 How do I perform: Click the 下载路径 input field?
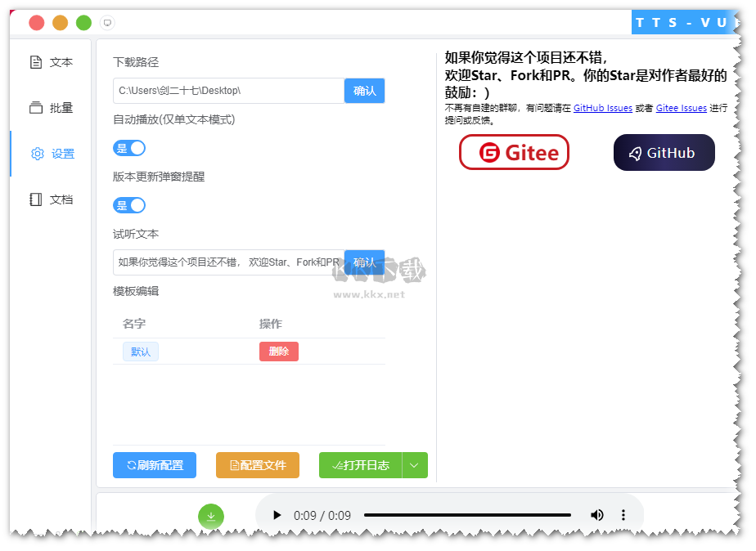click(228, 91)
